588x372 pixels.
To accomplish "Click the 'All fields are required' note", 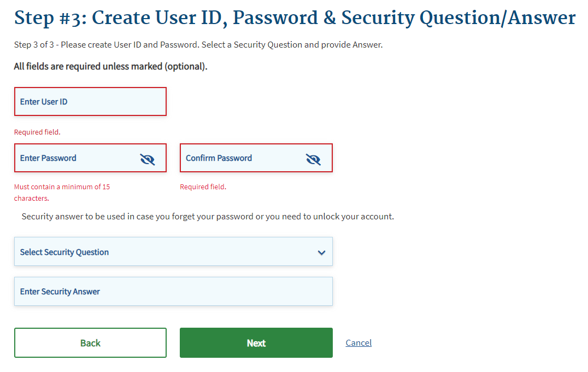I will (x=110, y=67).
